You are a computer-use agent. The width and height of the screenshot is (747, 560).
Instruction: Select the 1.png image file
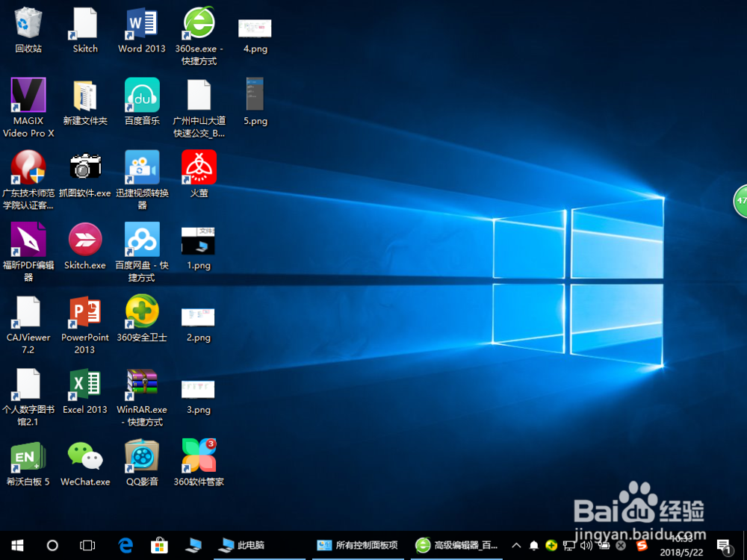[198, 249]
